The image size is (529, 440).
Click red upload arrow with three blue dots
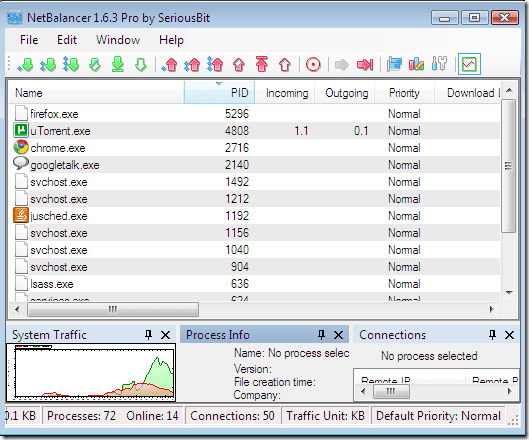tap(215, 64)
